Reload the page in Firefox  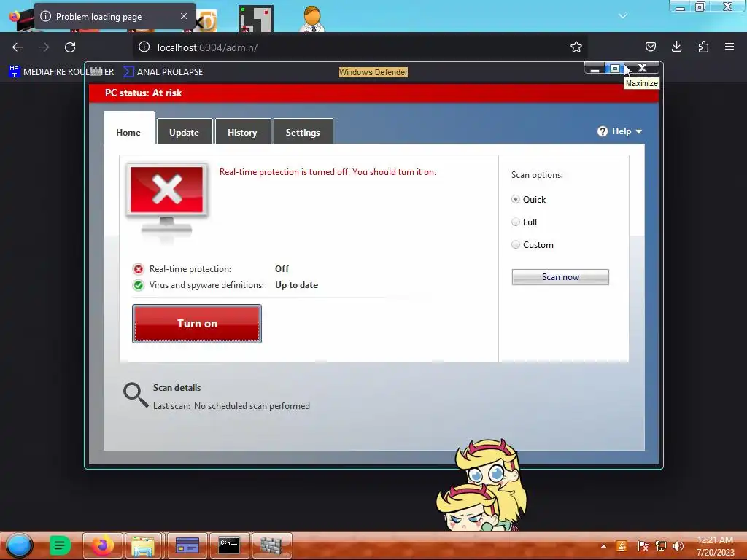(70, 47)
